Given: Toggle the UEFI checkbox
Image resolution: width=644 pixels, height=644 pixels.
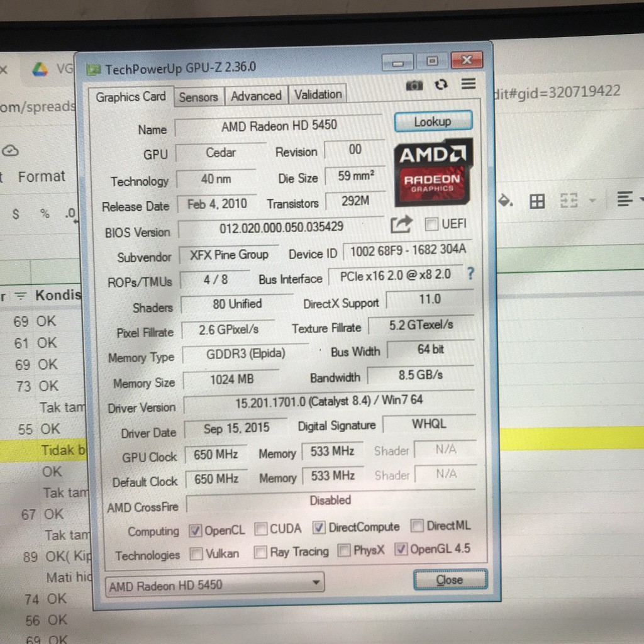Looking at the screenshot, I should (x=431, y=225).
